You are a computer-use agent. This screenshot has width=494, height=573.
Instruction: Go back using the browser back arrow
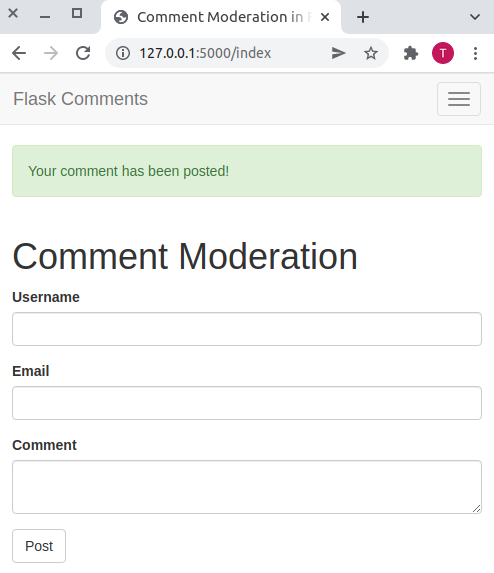[x=19, y=53]
